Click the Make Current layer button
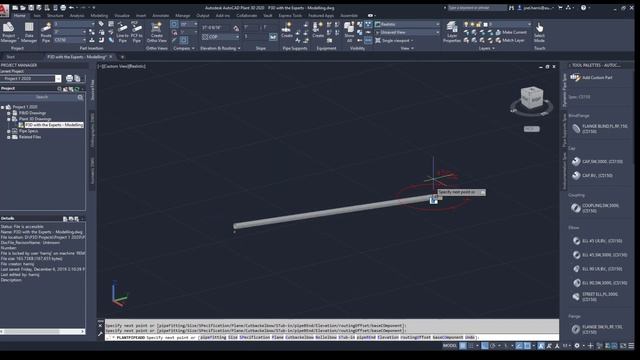 (511, 32)
